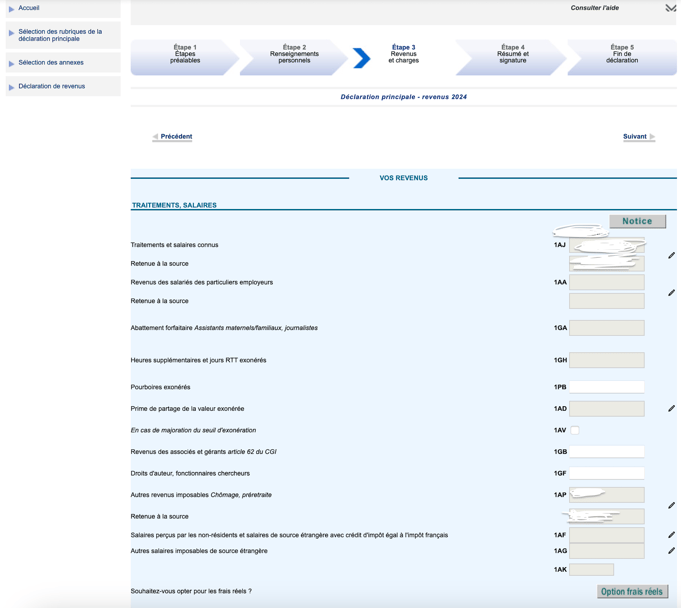This screenshot has height=608, width=681.
Task: Click 'Heures supplémentaires et jours RTT exonérés' label
Action: [x=198, y=360]
